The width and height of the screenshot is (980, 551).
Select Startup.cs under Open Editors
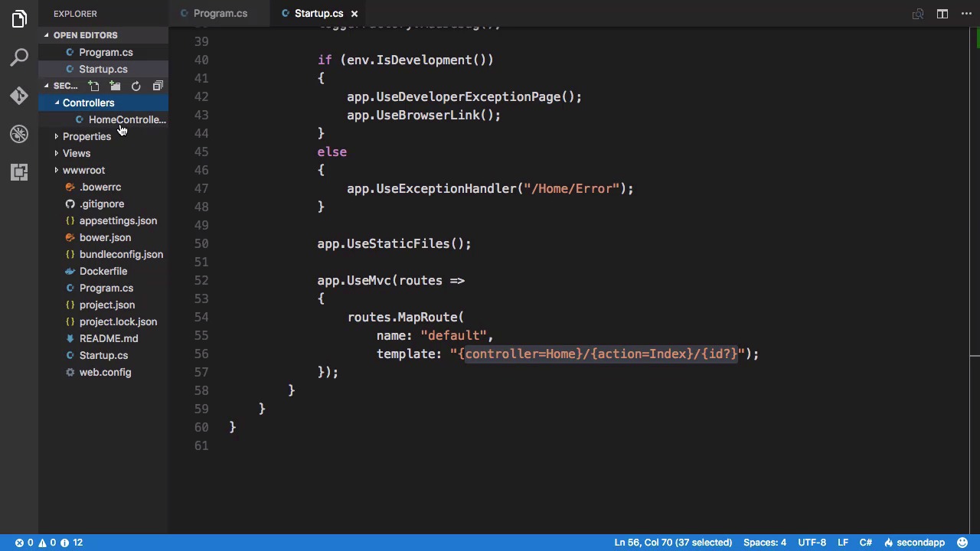coord(103,69)
